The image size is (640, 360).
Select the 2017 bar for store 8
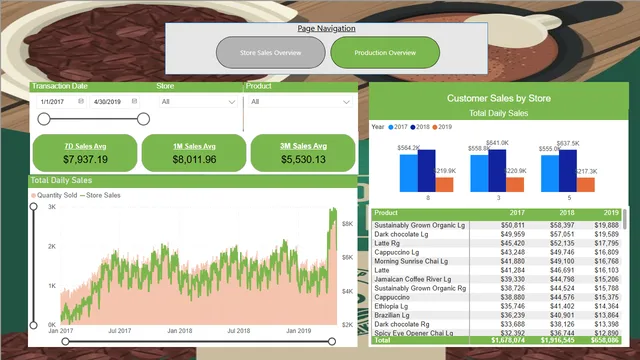coord(409,173)
